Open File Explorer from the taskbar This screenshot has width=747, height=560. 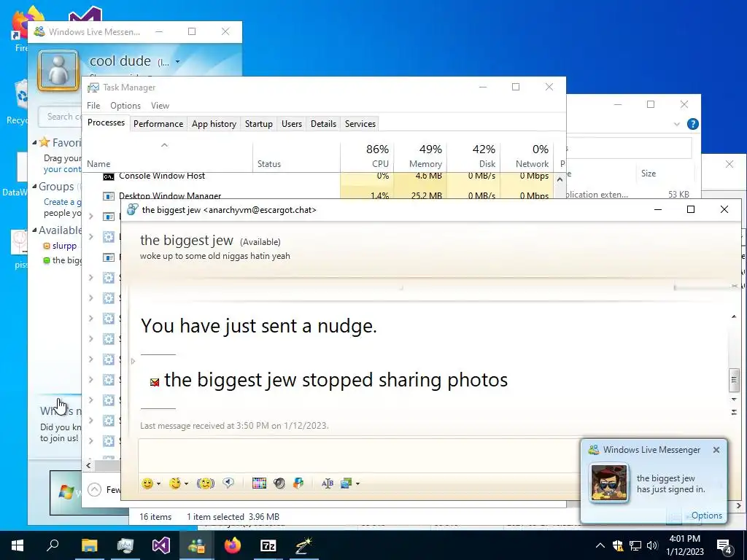coord(89,545)
